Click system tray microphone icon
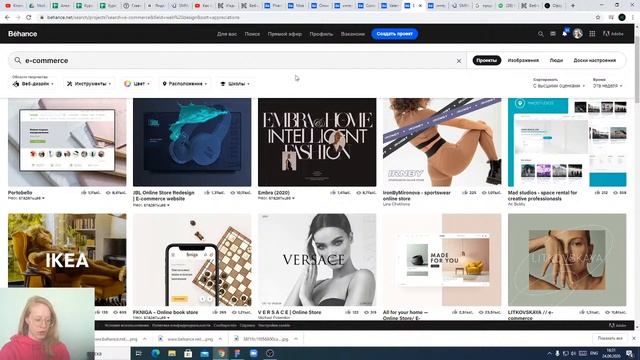This screenshot has width=640, height=360. coord(558,353)
